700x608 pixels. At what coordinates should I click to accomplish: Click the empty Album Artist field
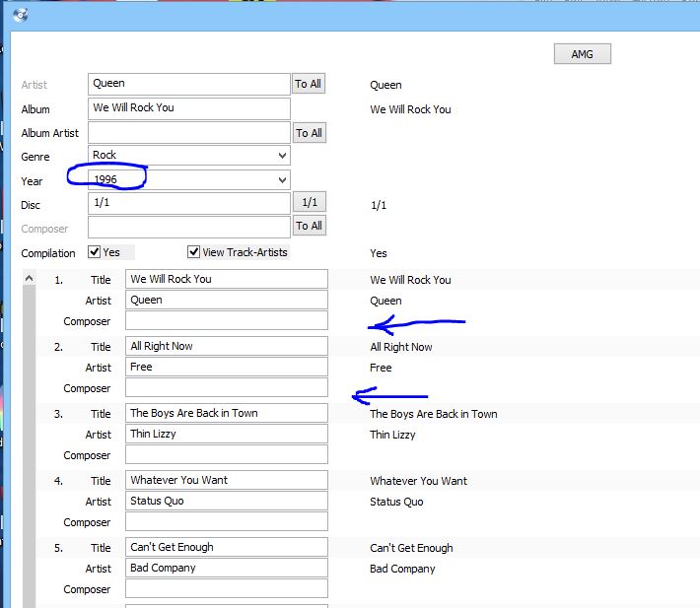pyautogui.click(x=188, y=132)
